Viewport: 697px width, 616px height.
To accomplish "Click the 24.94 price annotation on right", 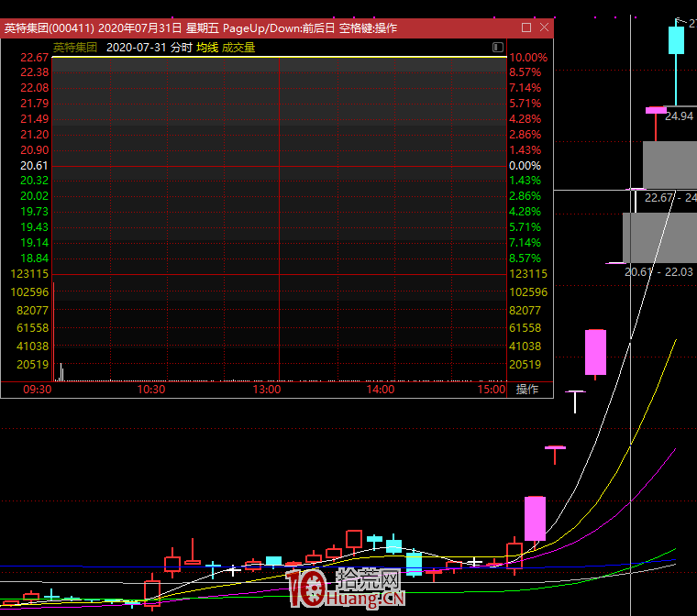I will click(x=679, y=116).
